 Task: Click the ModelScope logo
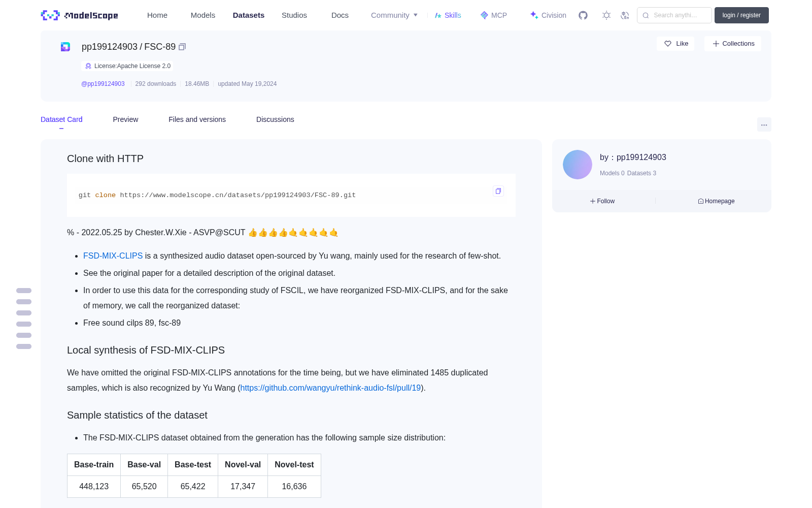point(80,15)
